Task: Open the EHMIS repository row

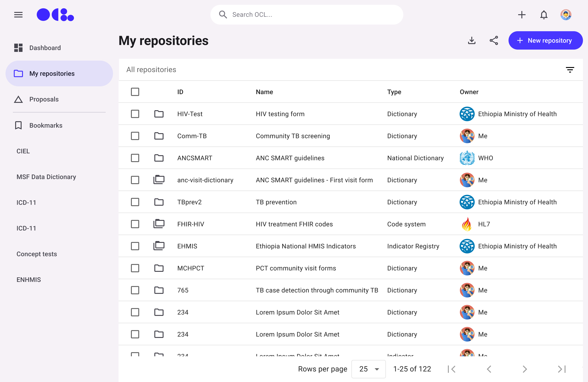Action: (187, 246)
